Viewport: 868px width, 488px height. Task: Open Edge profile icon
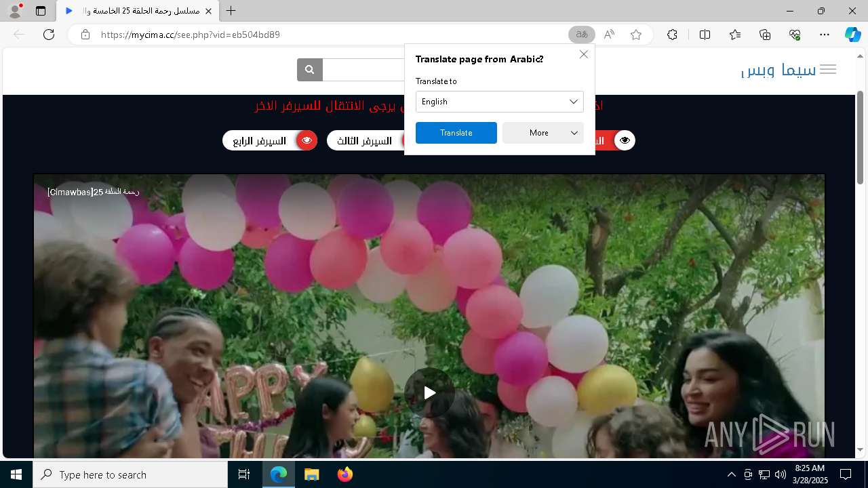point(15,11)
